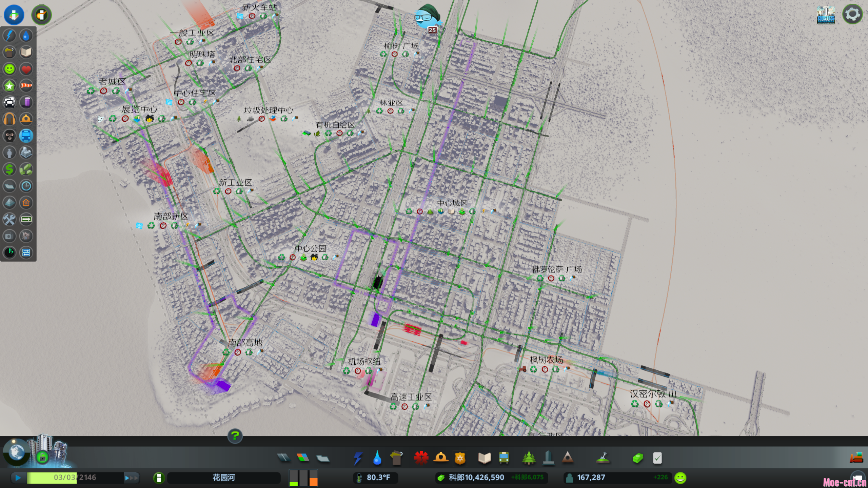868x488 pixels.
Task: Open city info button beside 花园河
Action: coord(159,478)
